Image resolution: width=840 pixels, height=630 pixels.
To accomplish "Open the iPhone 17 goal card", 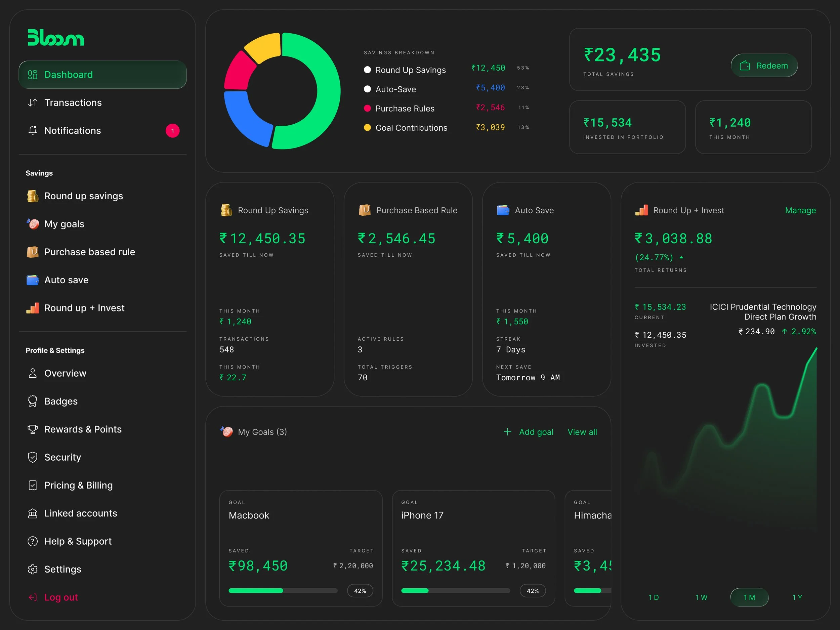I will click(473, 548).
